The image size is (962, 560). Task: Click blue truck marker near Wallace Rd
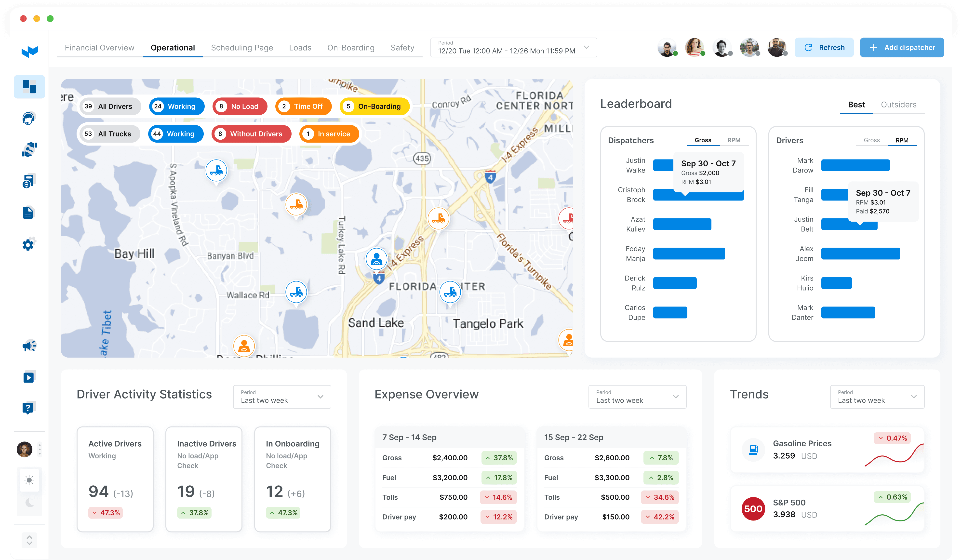pyautogui.click(x=296, y=292)
